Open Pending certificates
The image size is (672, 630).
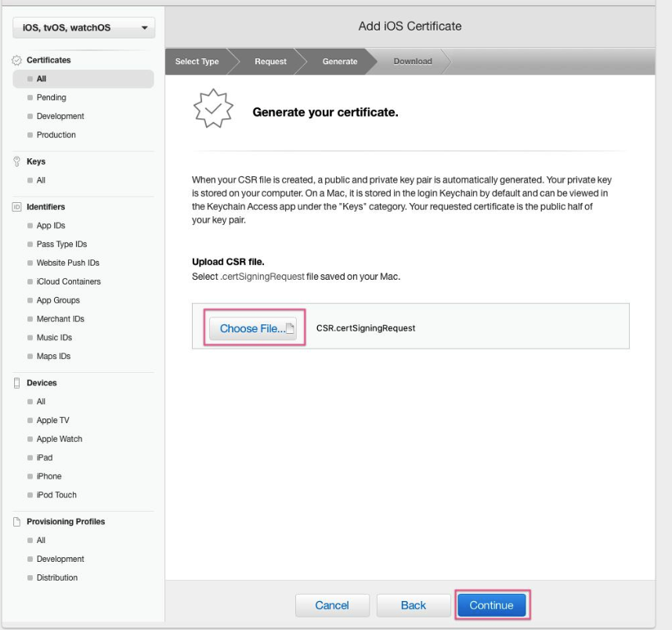point(52,98)
